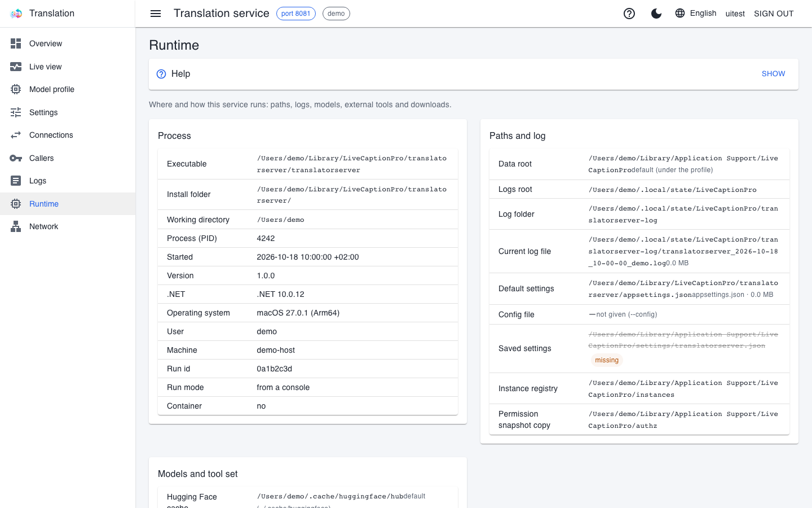The width and height of the screenshot is (812, 508).
Task: Click the missing status chip
Action: (607, 360)
